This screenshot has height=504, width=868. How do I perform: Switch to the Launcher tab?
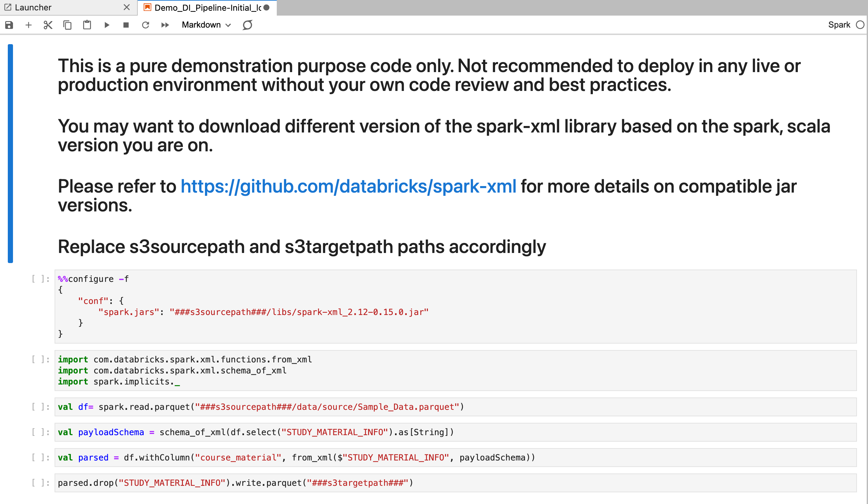pos(33,7)
